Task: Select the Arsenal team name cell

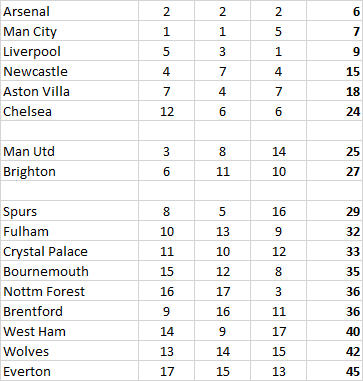Action: [x=69, y=11]
